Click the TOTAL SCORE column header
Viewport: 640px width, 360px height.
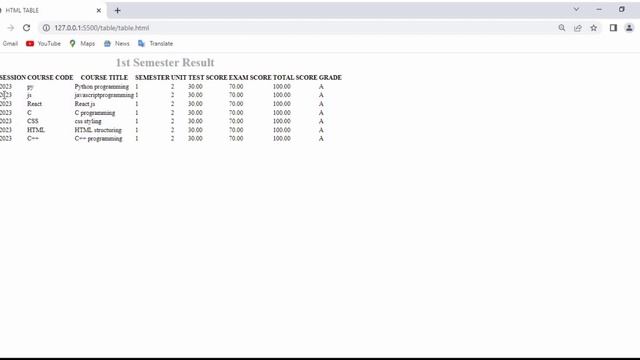pyautogui.click(x=295, y=78)
